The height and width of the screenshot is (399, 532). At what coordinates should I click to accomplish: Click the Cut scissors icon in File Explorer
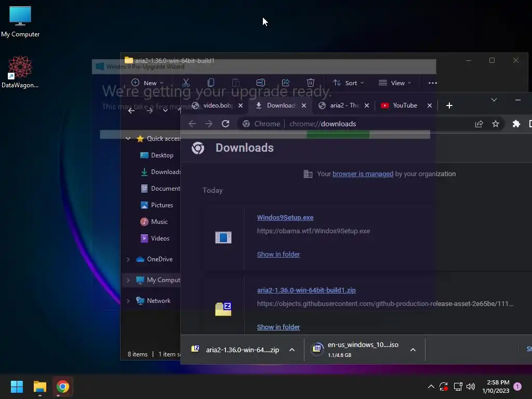click(186, 83)
